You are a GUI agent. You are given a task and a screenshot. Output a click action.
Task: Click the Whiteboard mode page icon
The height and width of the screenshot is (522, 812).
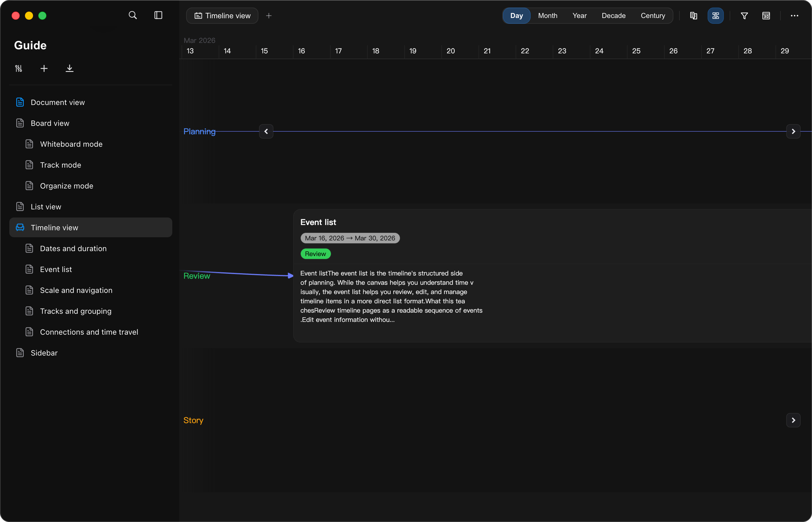[x=30, y=144]
